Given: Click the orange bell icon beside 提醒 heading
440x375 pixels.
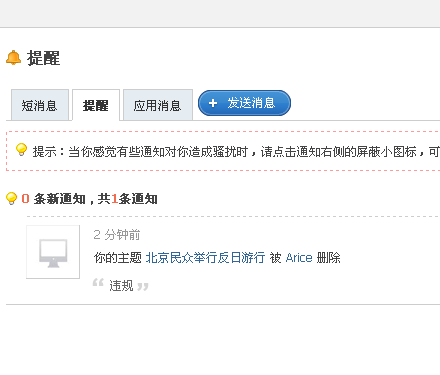Looking at the screenshot, I should pos(13,58).
